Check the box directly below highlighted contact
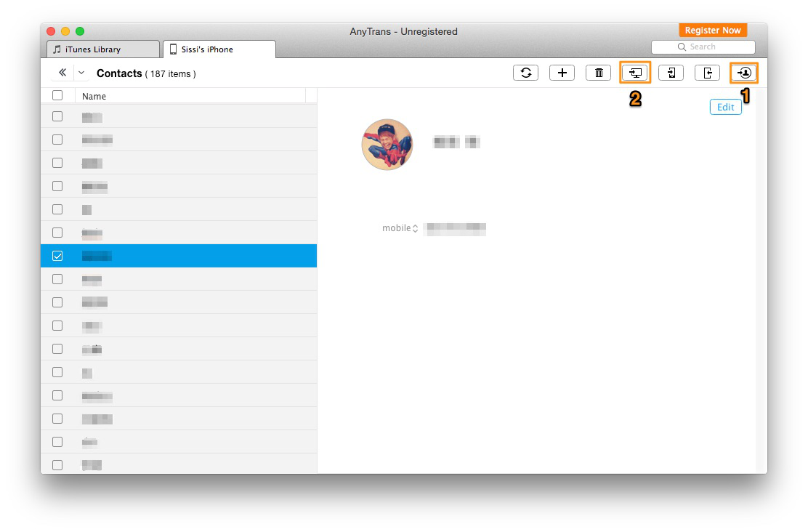808x532 pixels. click(57, 279)
